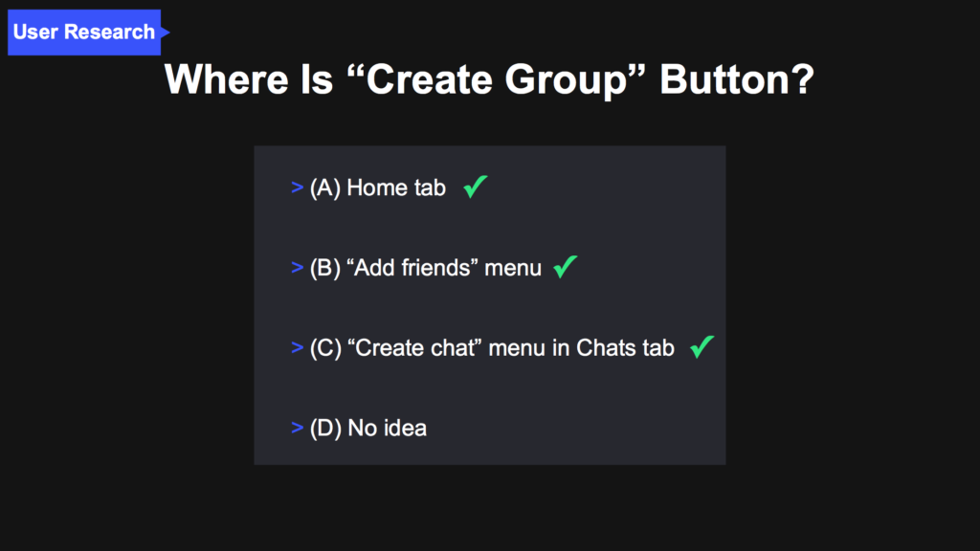Click empty space right of "No idea" in panel
Screen dimensions: 980x551
575,428
